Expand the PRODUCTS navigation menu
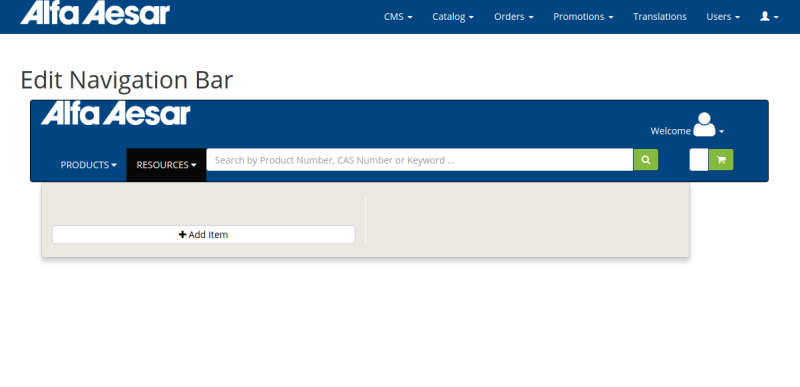This screenshot has height=387, width=800. tap(88, 165)
